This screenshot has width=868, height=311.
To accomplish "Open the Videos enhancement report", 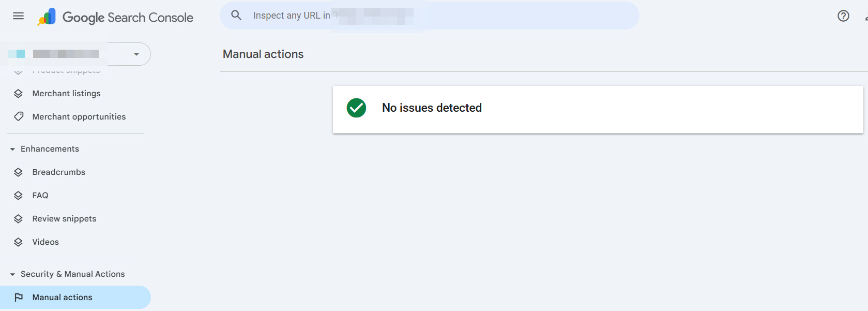I will click(45, 242).
